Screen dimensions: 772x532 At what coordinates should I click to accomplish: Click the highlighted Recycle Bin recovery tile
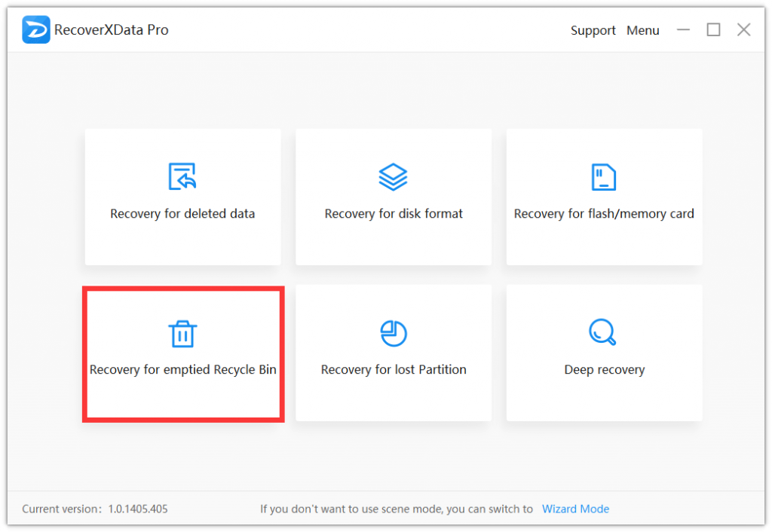point(182,353)
